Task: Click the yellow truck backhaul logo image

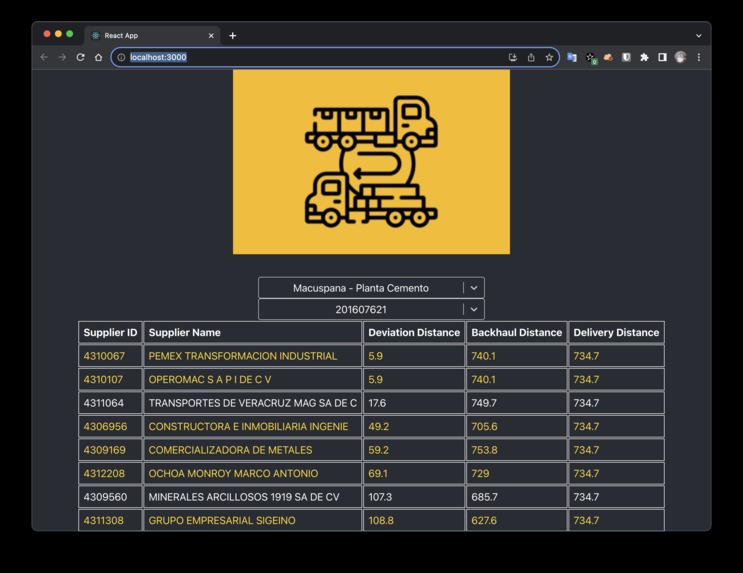Action: 372,162
